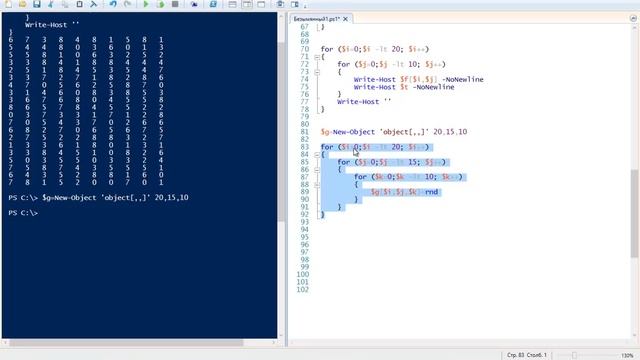Collapse code fold at line 86
Viewport: 640px width, 360px height.
pyautogui.click(x=317, y=170)
